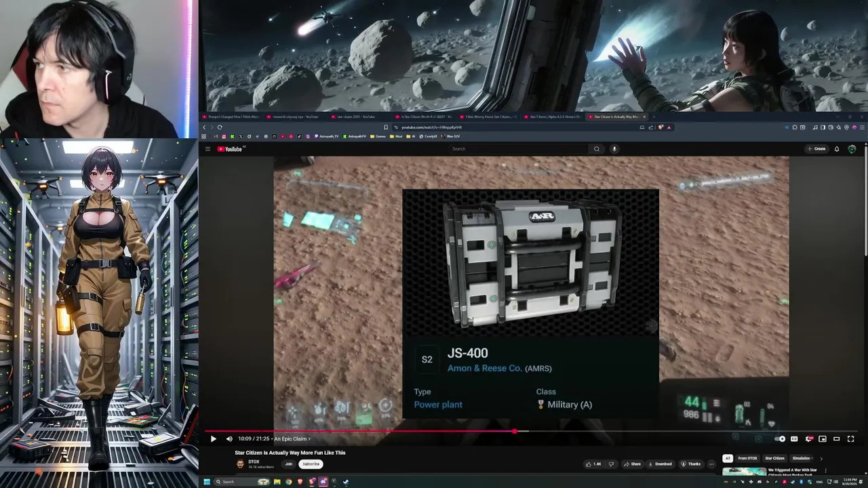The image size is (868, 488).
Task: Open DTOX channel name link
Action: tap(254, 462)
